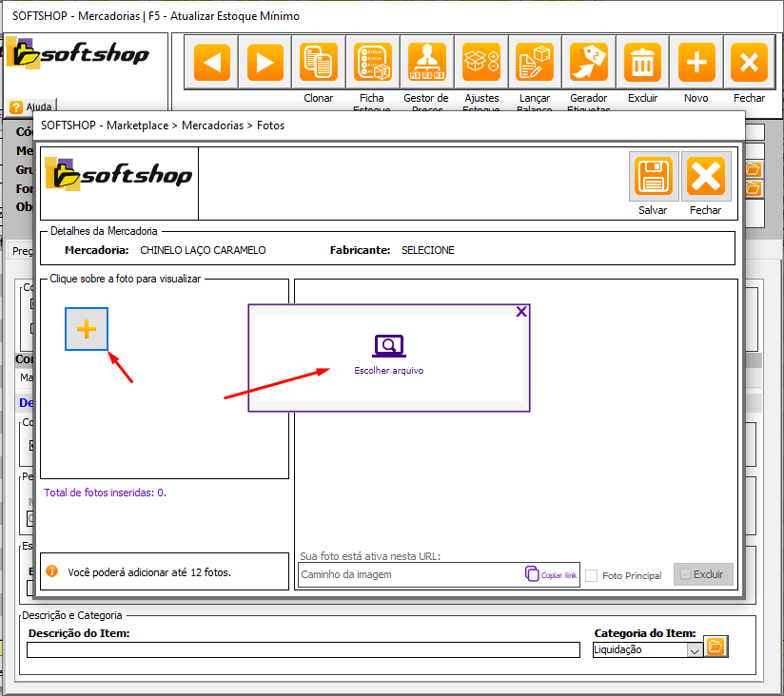Image resolution: width=784 pixels, height=696 pixels.
Task: Expand the Categoria do Item dropdown
Action: pos(694,649)
